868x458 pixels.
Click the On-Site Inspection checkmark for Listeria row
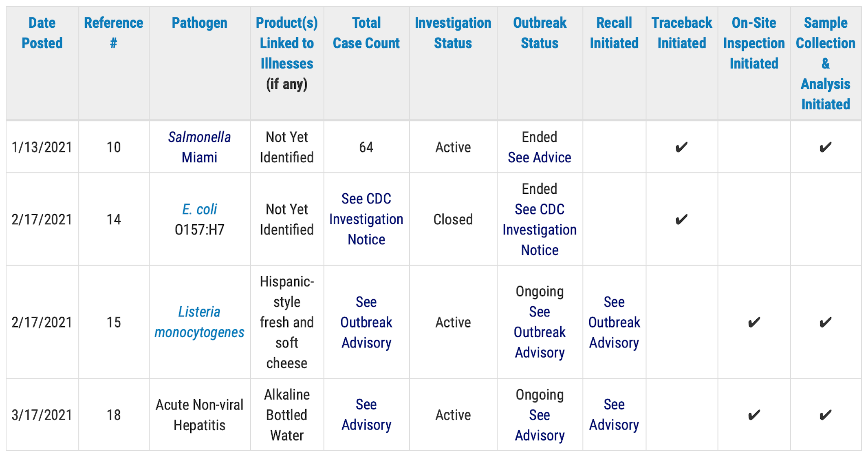(x=753, y=323)
